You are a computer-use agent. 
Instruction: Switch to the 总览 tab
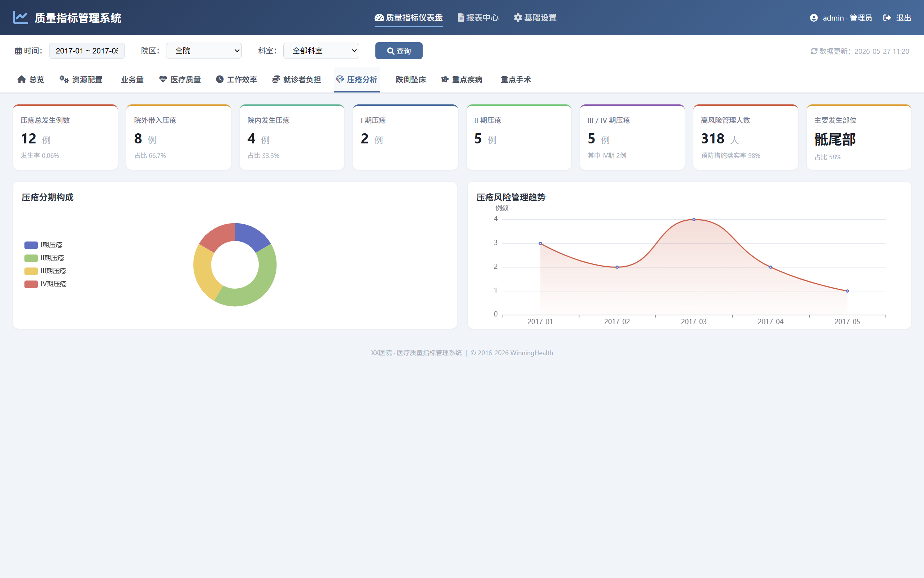pyautogui.click(x=31, y=80)
